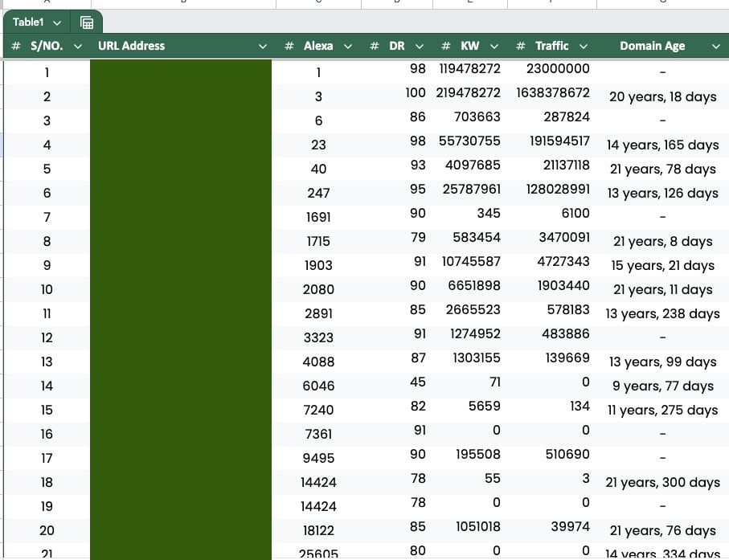Select the '13 years, 238 days' cell
Viewport: 729px width, 560px height.
pos(662,313)
